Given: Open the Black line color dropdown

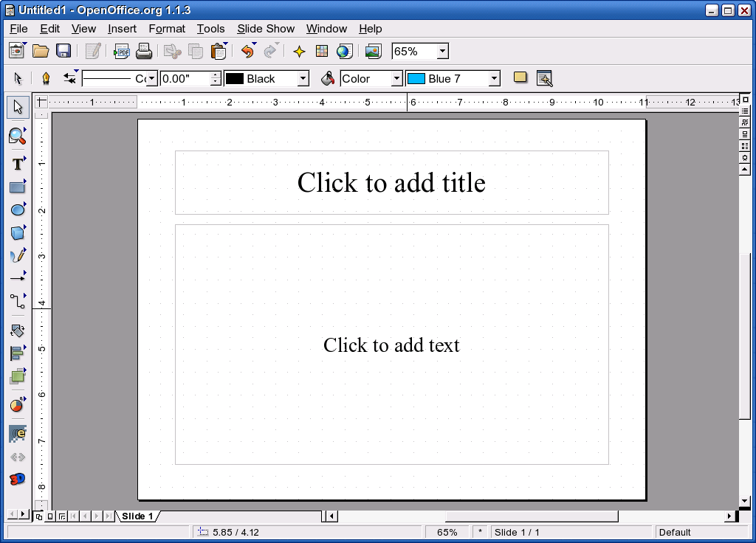Looking at the screenshot, I should (x=303, y=78).
